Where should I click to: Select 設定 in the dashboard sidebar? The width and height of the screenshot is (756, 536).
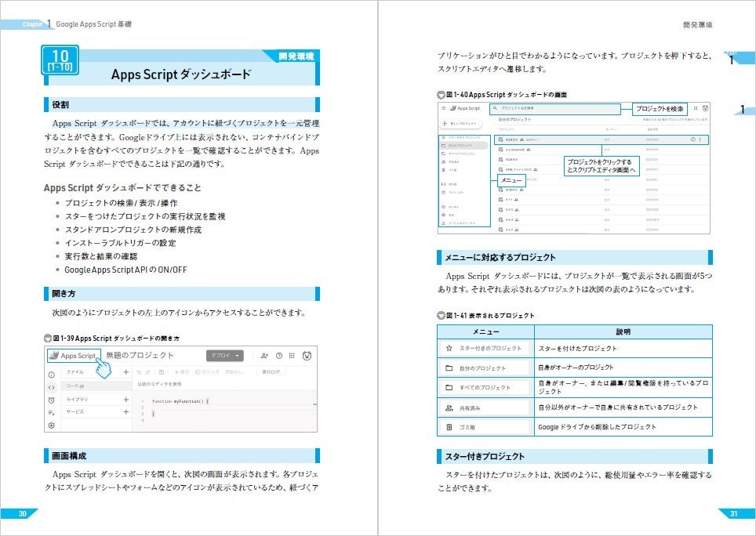click(448, 215)
